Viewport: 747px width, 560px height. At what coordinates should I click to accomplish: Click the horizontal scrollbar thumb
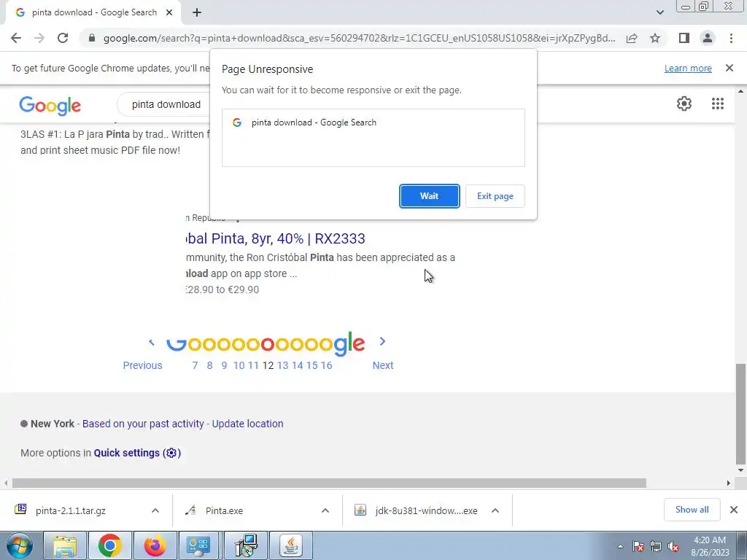pos(329,483)
